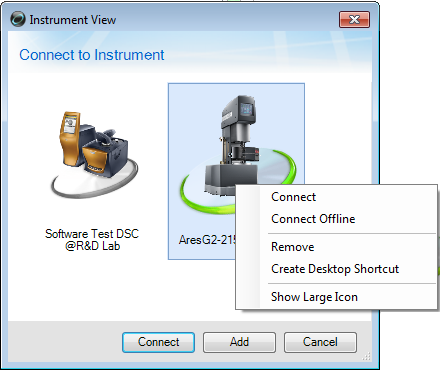Click the application logo in title bar
The image size is (440, 370).
[x=18, y=19]
